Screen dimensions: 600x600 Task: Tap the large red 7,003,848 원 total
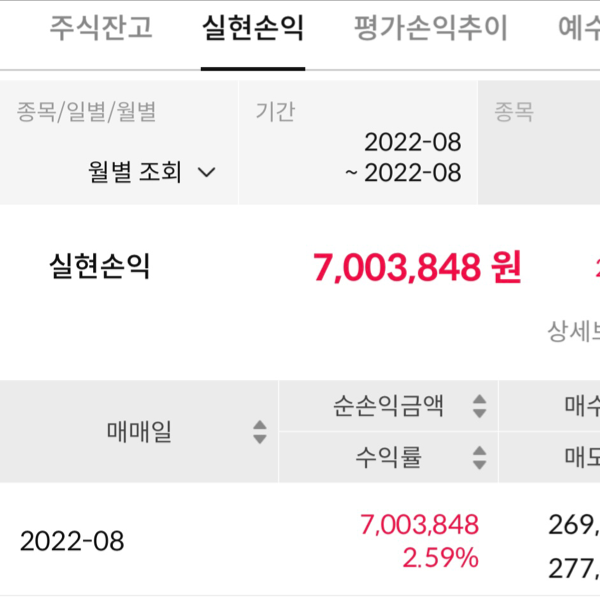[417, 267]
